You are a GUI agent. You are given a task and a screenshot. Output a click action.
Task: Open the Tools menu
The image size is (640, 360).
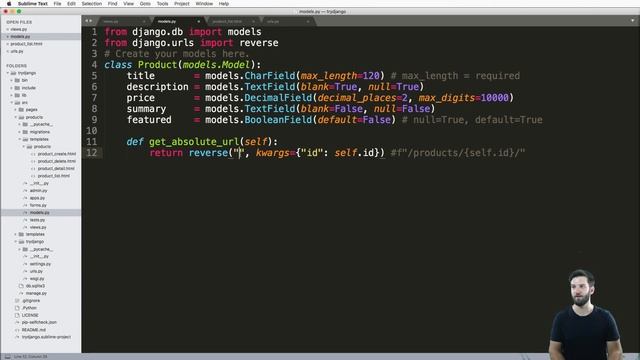point(162,4)
